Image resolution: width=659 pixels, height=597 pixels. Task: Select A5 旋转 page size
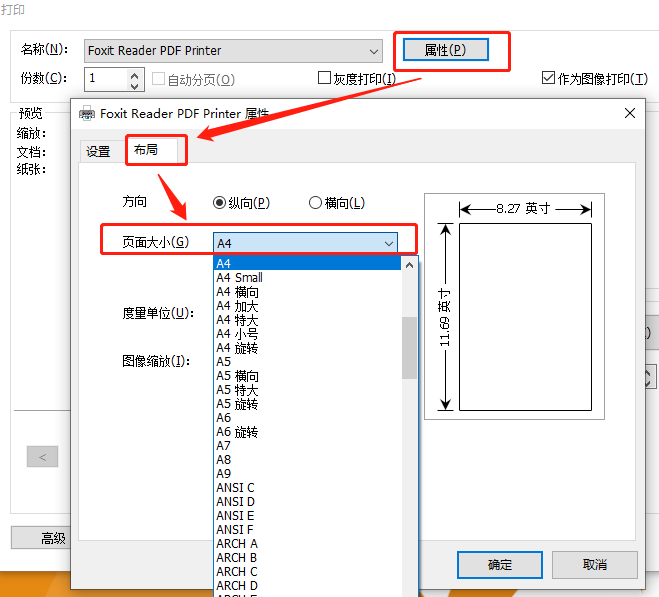point(308,404)
